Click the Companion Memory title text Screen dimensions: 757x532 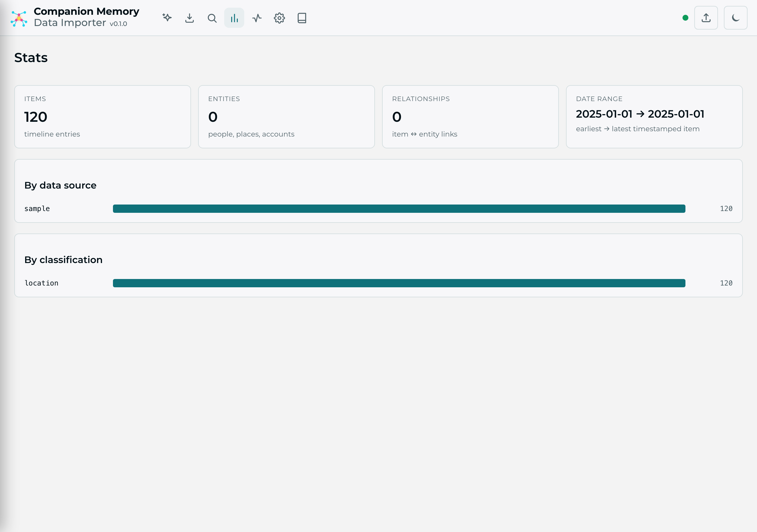[x=86, y=11]
